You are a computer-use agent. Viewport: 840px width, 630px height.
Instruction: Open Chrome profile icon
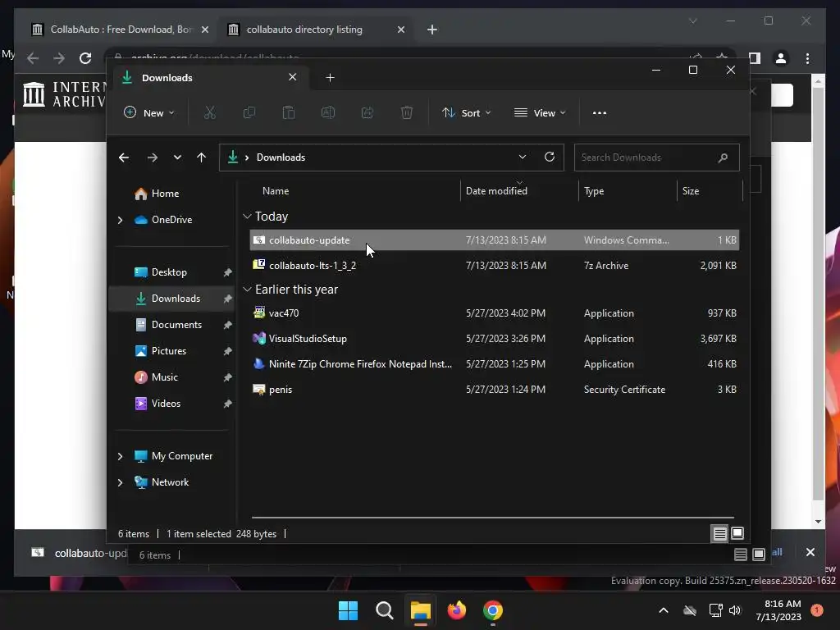[781, 58]
